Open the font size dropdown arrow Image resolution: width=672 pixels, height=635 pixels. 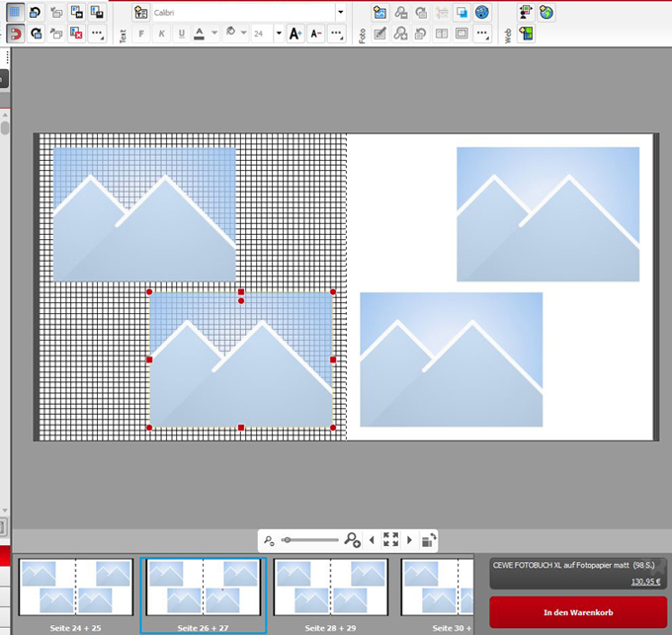(279, 34)
